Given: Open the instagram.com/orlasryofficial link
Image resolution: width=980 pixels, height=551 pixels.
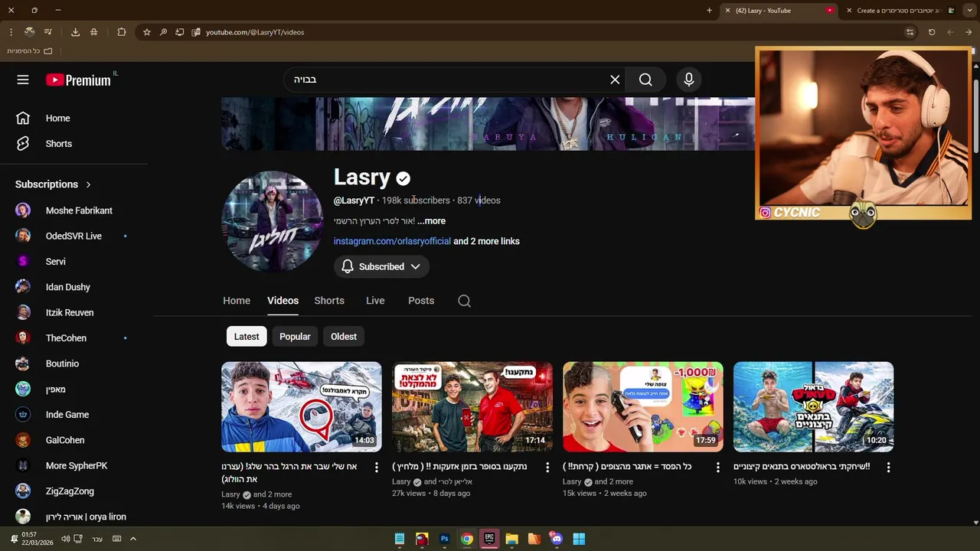Looking at the screenshot, I should 392,241.
